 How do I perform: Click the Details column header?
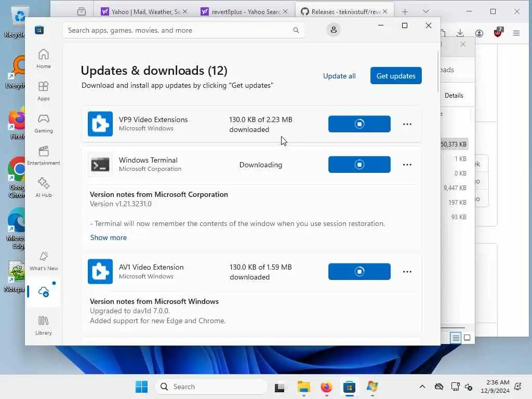[454, 96]
